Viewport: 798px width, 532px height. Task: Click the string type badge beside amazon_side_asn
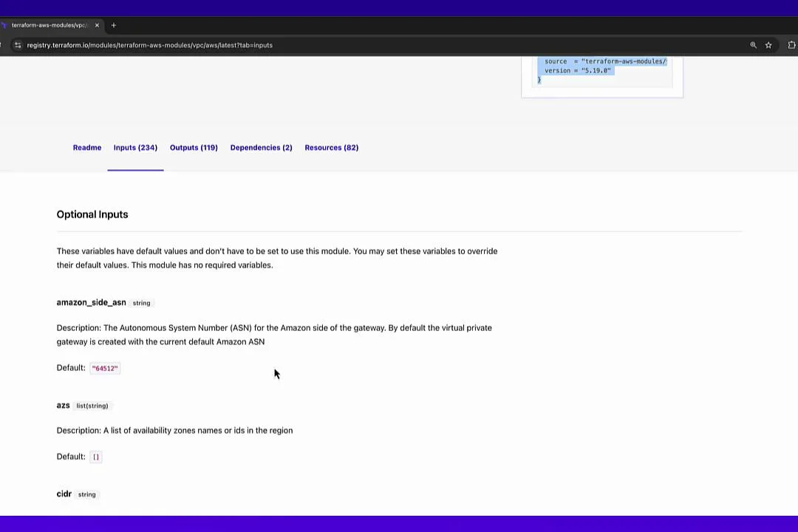tap(141, 303)
